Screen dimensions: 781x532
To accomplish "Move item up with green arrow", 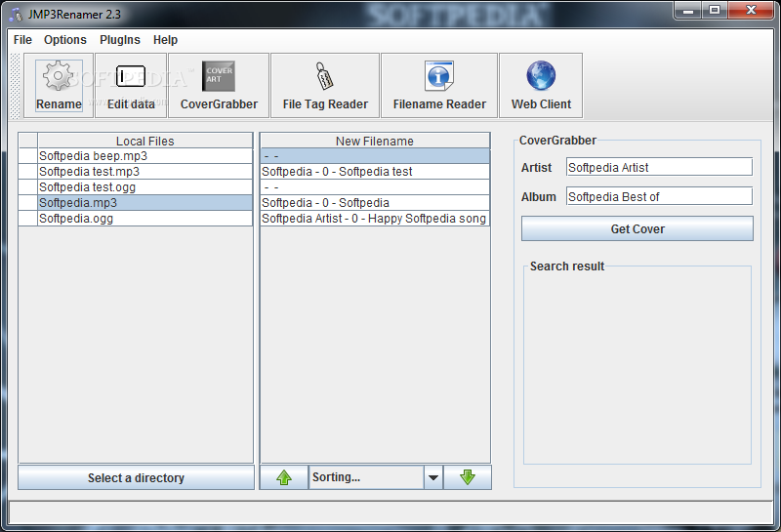I will 284,477.
